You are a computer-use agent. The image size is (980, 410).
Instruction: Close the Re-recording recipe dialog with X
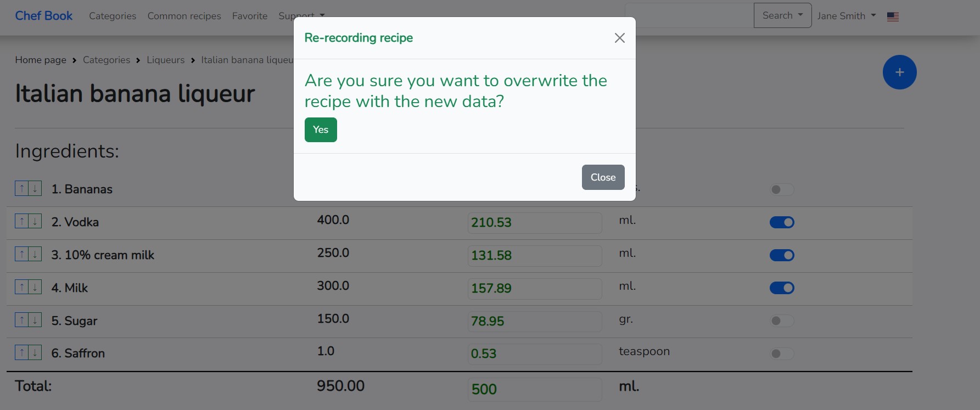(619, 38)
